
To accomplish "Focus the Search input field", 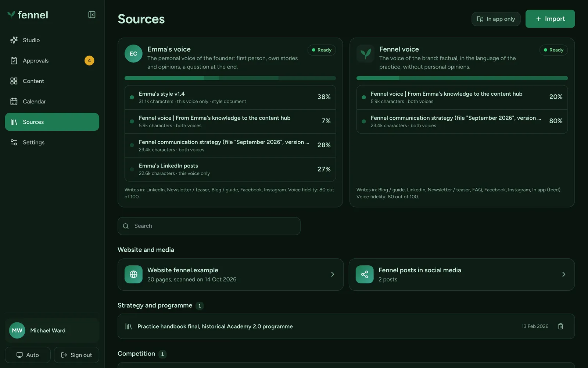I will (209, 226).
